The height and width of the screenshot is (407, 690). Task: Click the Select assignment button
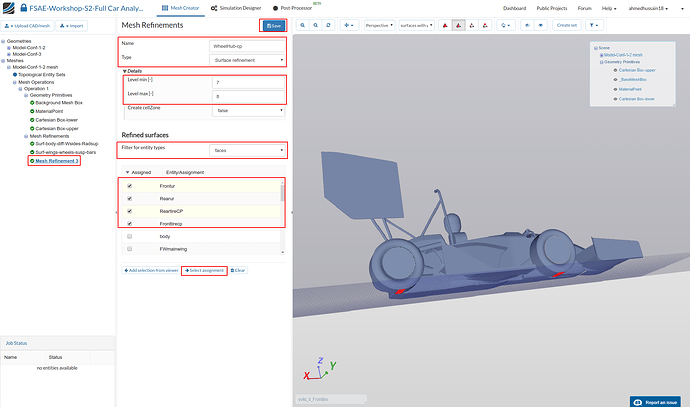coord(204,270)
